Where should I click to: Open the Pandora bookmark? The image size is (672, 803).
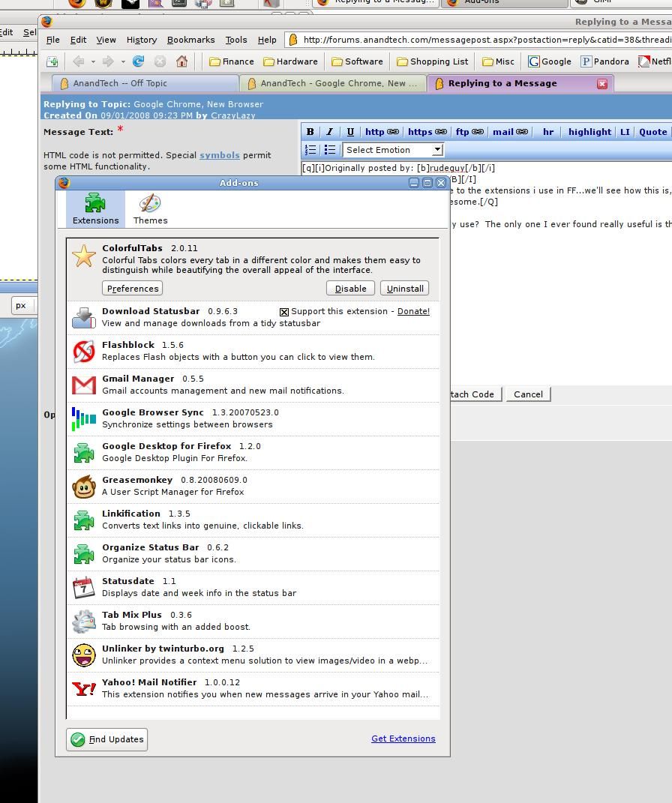tap(605, 61)
